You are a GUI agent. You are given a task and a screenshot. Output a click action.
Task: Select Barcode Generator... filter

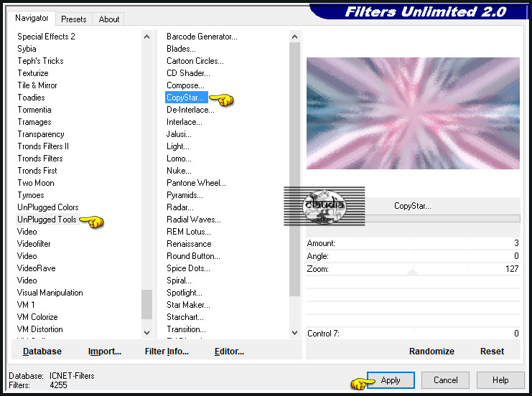[202, 37]
